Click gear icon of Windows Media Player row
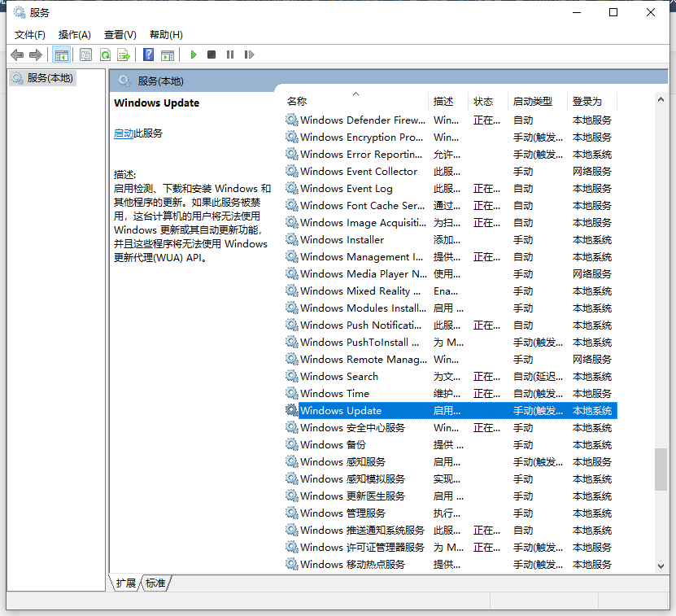 [292, 274]
